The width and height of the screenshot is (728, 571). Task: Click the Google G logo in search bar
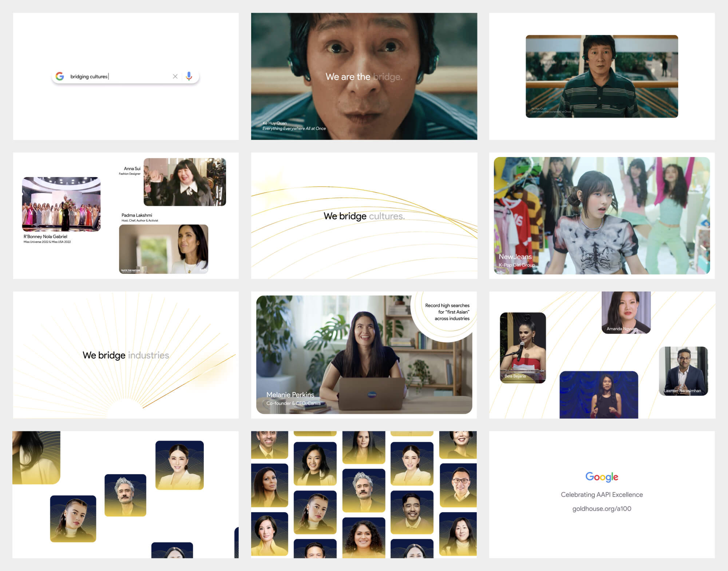pyautogui.click(x=60, y=76)
